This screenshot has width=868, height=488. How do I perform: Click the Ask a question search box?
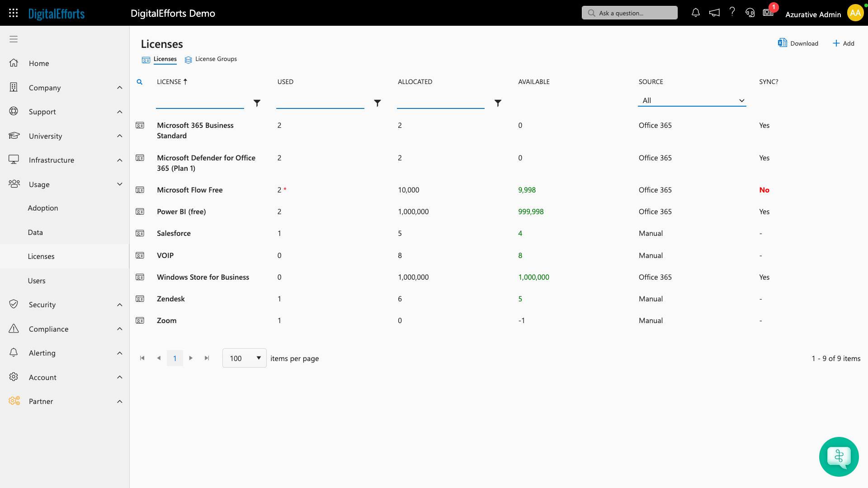point(630,13)
